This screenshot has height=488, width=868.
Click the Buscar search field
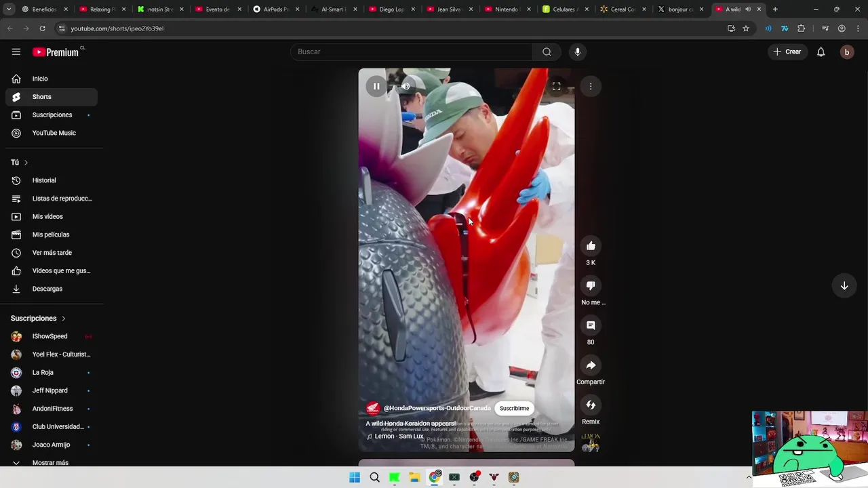[412, 52]
